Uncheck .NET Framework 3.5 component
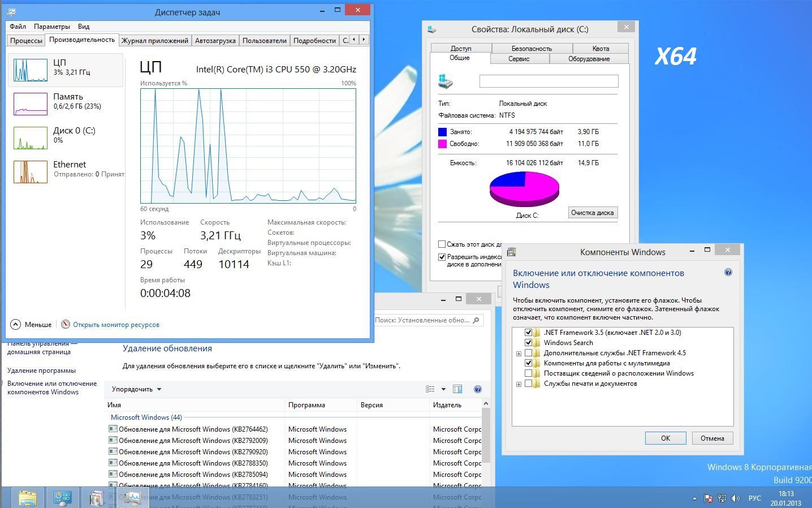This screenshot has height=508, width=812. 528,333
